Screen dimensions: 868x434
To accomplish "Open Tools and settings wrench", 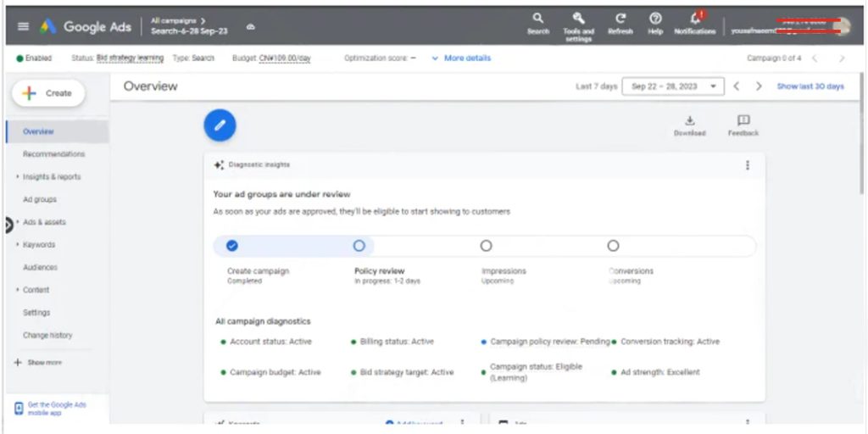I will pos(578,19).
